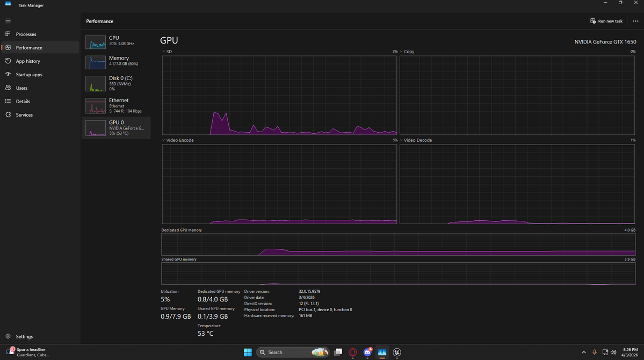Image resolution: width=644 pixels, height=360 pixels.
Task: Click the Settings gear icon
Action: tap(8, 336)
